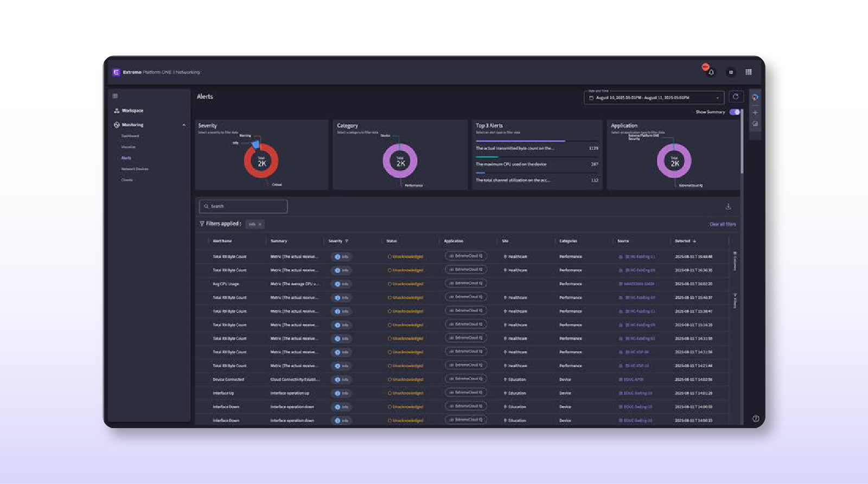Open the apps grid launcher

[749, 72]
